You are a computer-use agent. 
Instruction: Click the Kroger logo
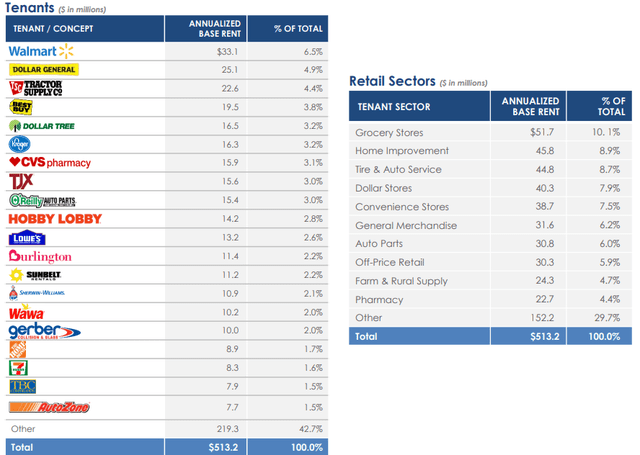[20, 144]
